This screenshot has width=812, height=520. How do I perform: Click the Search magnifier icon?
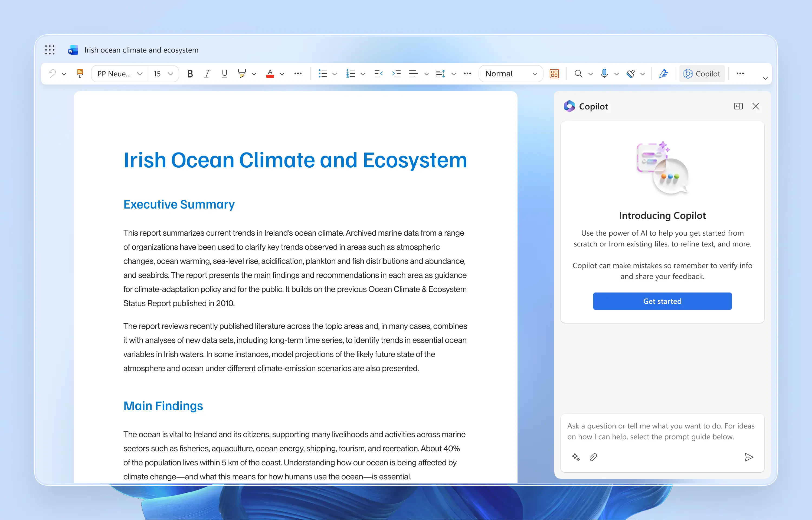[578, 74]
